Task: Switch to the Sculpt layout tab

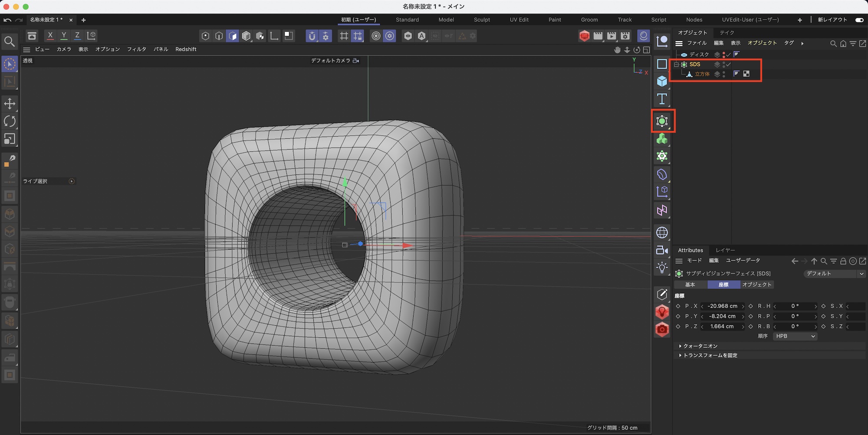Action: (482, 20)
